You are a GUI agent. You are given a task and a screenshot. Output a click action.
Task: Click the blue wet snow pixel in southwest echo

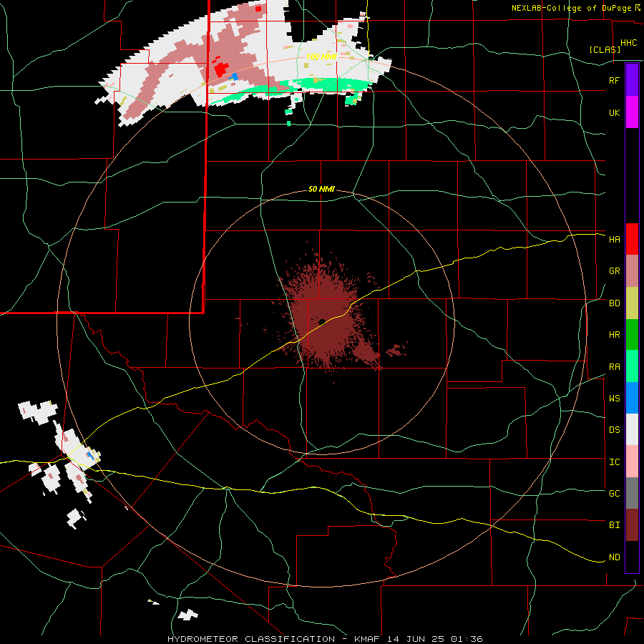pos(90,454)
